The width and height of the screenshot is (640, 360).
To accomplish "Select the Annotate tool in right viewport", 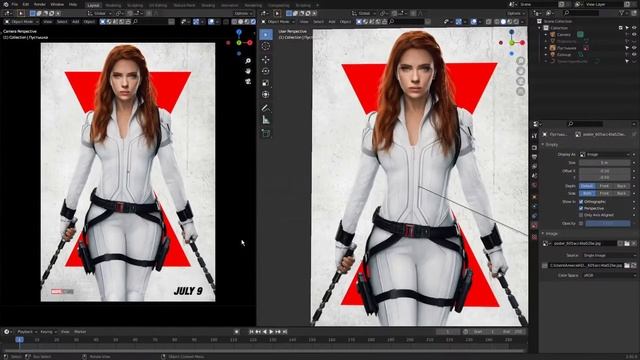I will (x=266, y=108).
